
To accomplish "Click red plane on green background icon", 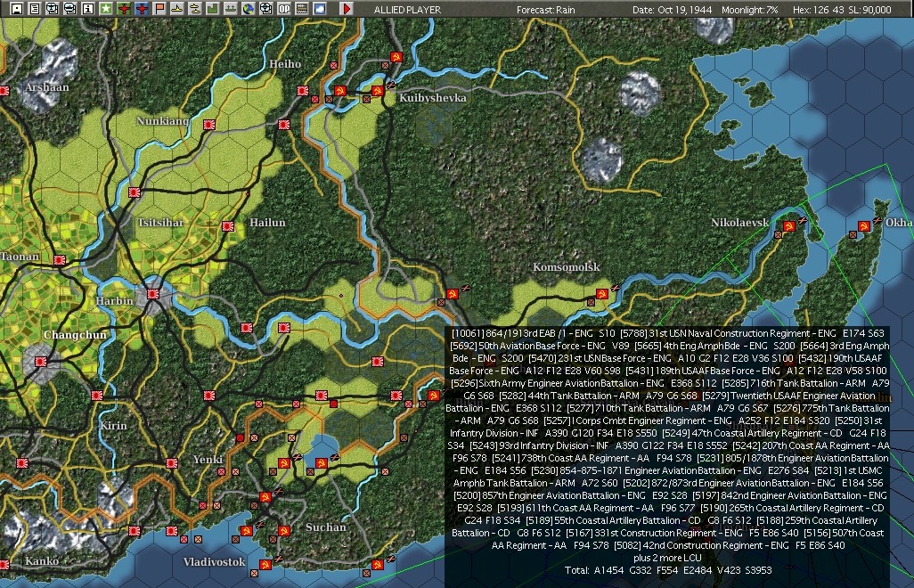I will [x=124, y=9].
